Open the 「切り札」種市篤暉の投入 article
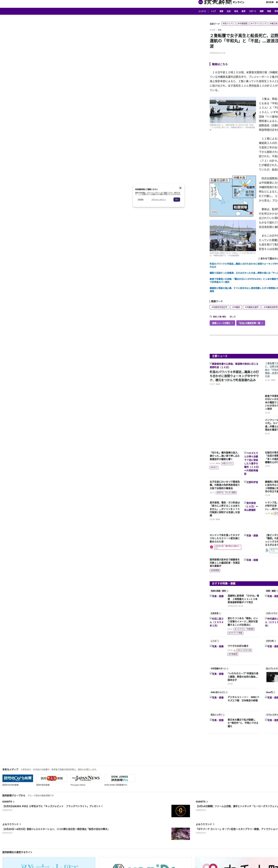278x868 pixels. (225, 456)
